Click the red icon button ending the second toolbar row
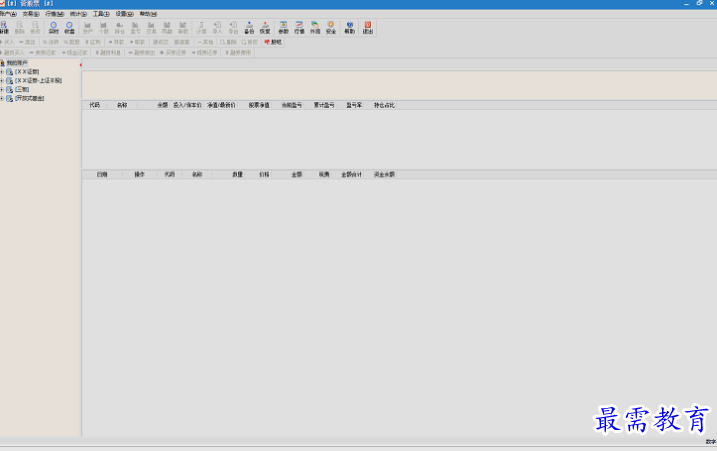 coord(273,42)
